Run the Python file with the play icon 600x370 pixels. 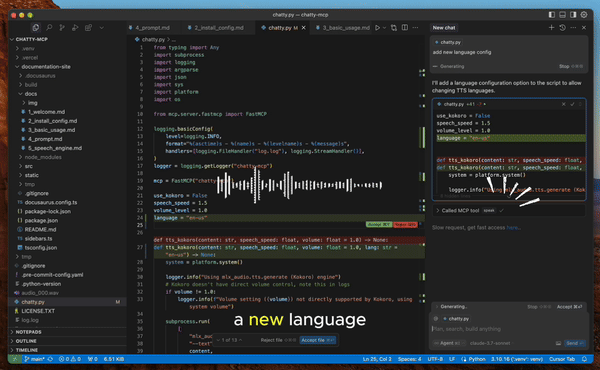[x=377, y=28]
